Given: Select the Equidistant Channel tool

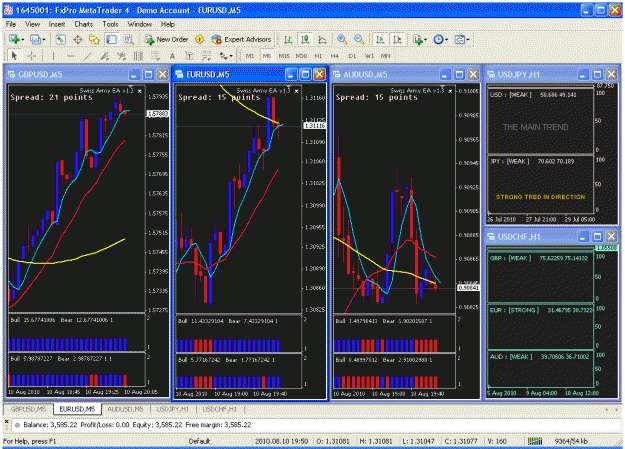Looking at the screenshot, I should point(104,56).
